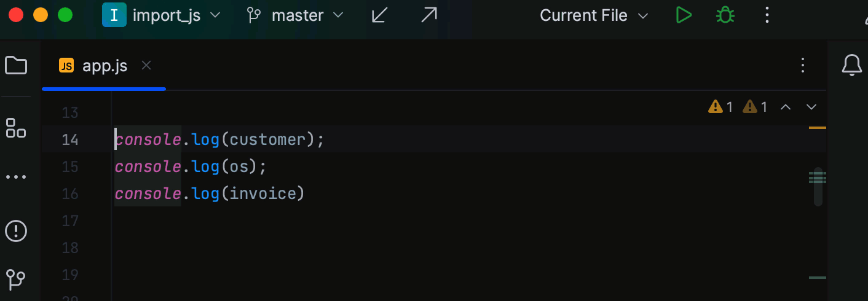Show more tool windows ellipsis
Viewport: 868px width, 301px height.
tap(16, 177)
